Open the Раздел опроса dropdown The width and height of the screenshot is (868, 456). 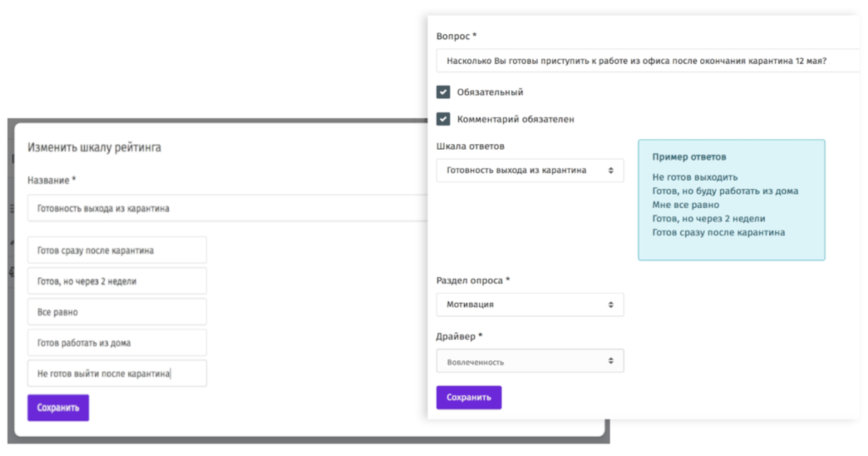(x=529, y=305)
